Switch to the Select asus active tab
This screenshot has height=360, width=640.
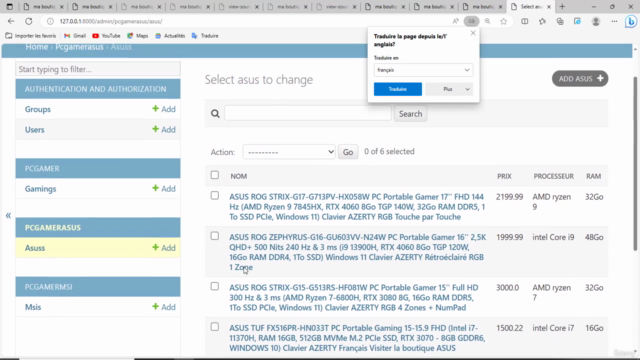(x=531, y=7)
